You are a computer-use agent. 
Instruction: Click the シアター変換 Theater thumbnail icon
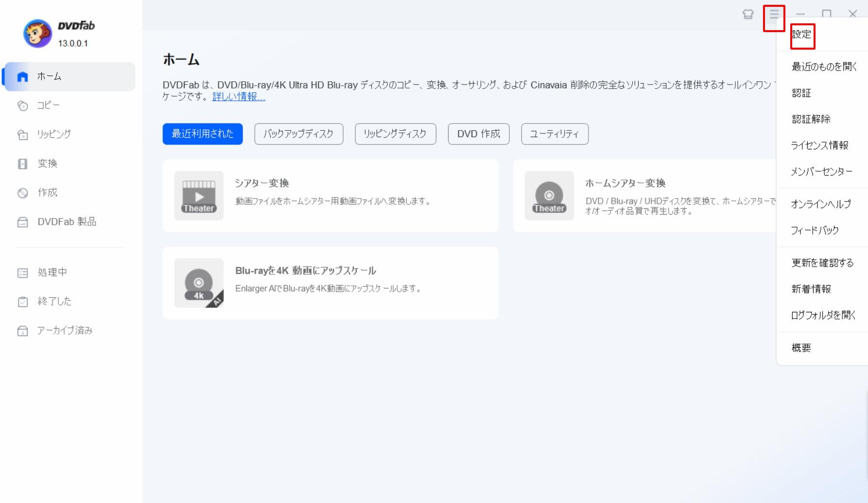click(x=199, y=196)
